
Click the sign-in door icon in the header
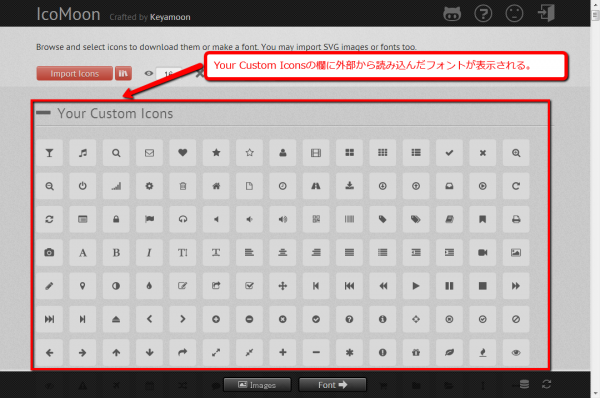(x=546, y=13)
